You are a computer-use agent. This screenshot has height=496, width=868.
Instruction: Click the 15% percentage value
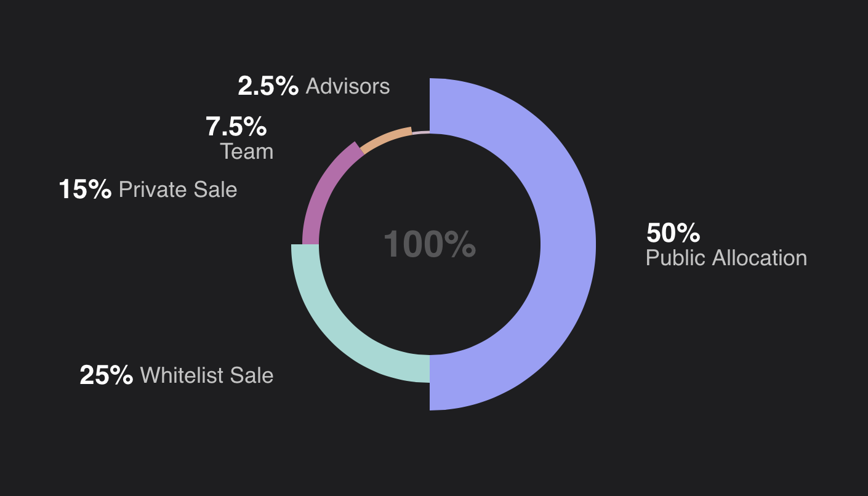click(85, 189)
